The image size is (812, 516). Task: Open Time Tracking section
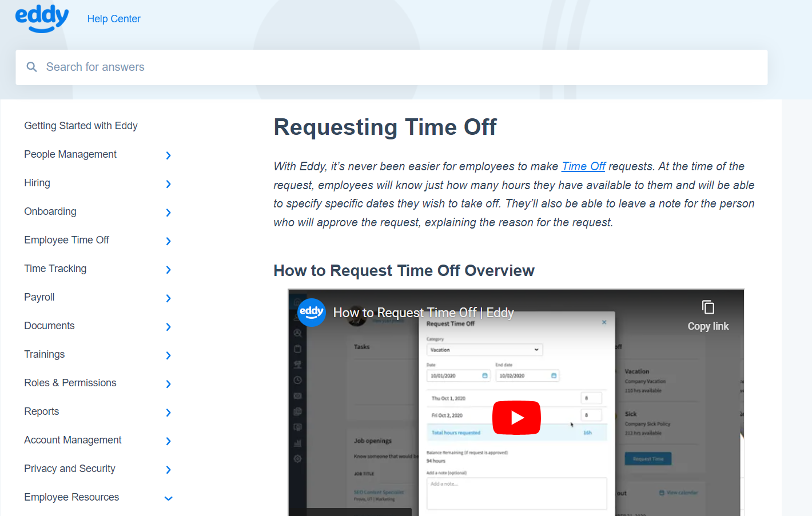55,269
